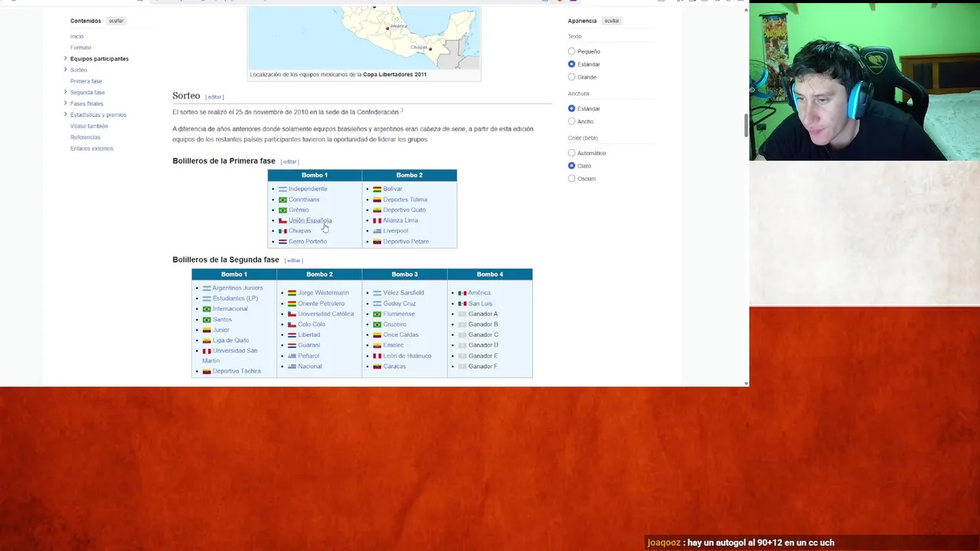Screen dimensions: 980x551
Task: Click the flag icon beside Bolívar
Action: 377,189
